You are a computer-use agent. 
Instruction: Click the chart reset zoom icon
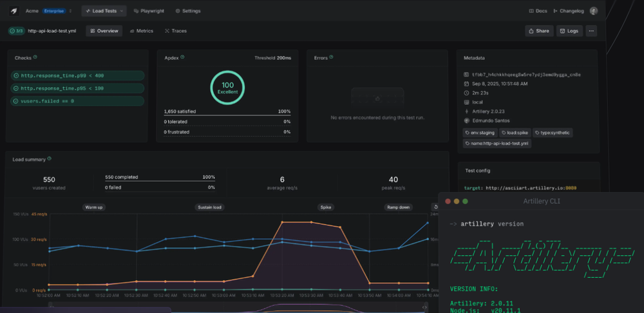(x=435, y=207)
